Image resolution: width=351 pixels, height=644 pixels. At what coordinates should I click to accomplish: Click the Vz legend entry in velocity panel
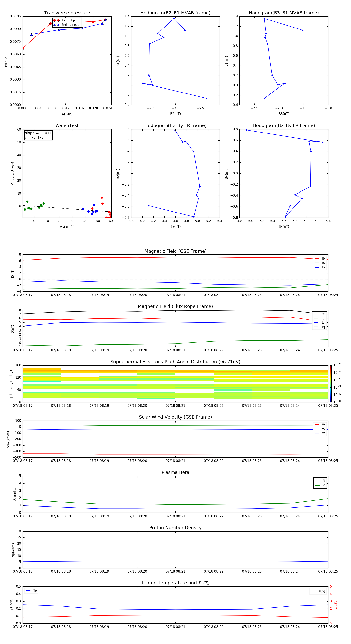[x=320, y=433]
